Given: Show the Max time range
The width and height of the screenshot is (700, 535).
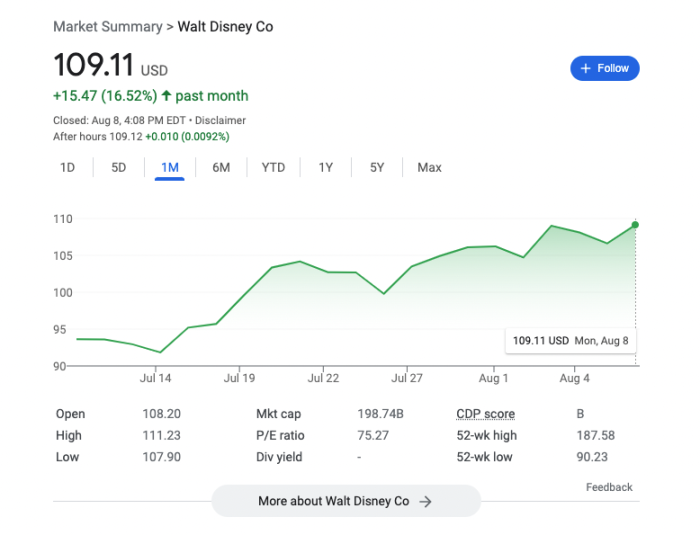Looking at the screenshot, I should [429, 168].
